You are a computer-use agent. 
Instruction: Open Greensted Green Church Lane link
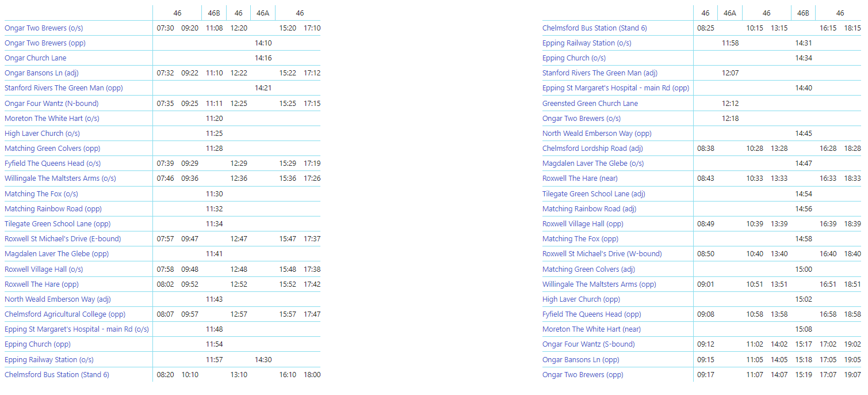(590, 104)
